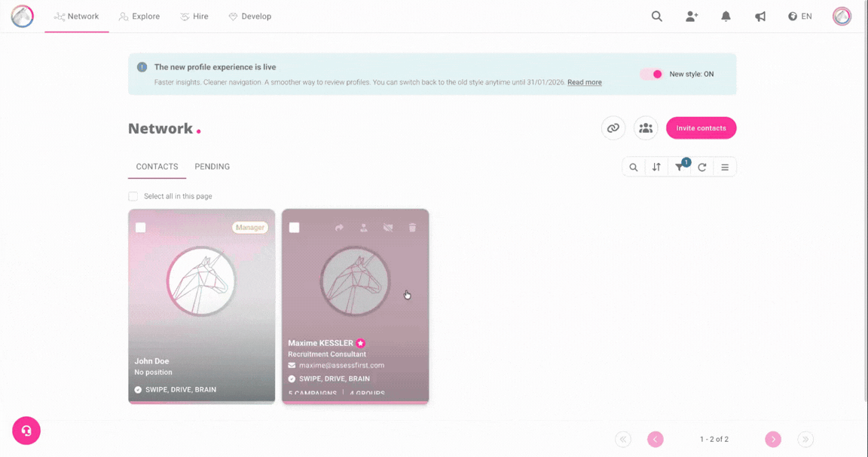Check Select all in this page
This screenshot has height=457, width=868.
[x=133, y=196]
